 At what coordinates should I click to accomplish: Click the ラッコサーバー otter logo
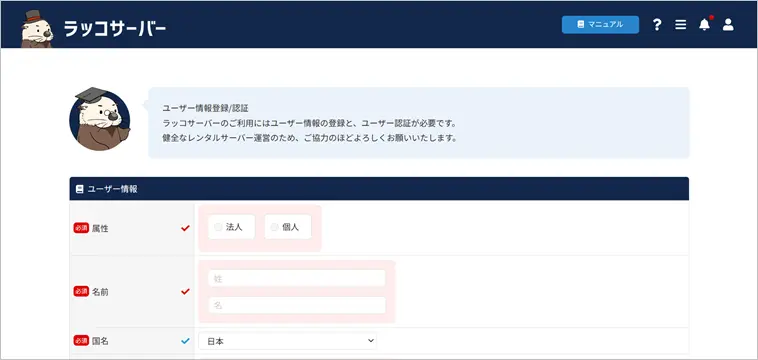point(37,29)
